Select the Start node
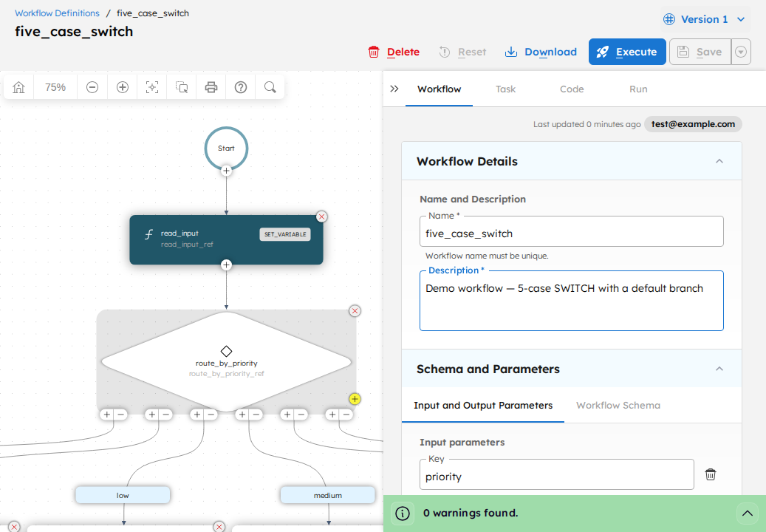Screen dimensions: 766x532 [x=226, y=148]
